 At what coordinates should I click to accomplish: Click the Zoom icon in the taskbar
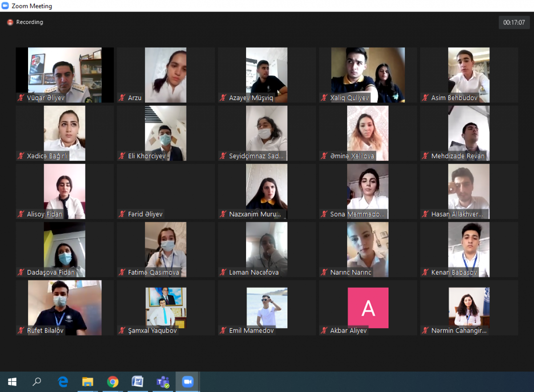(187, 381)
